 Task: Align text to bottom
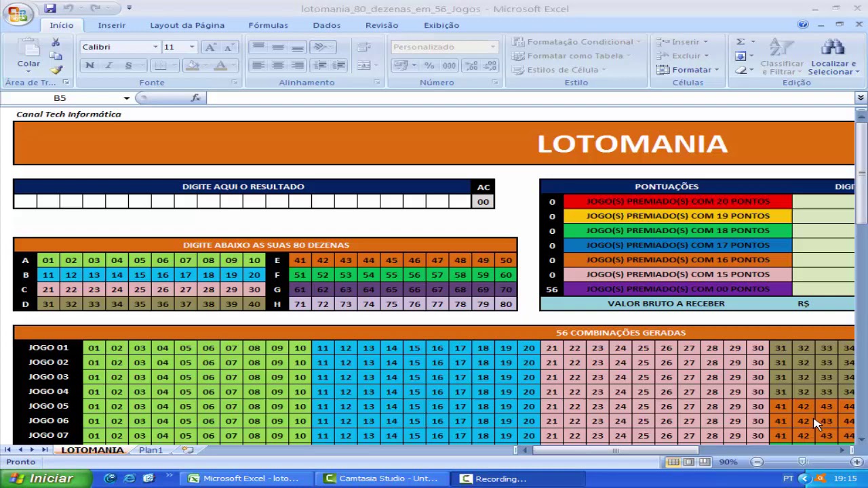297,47
